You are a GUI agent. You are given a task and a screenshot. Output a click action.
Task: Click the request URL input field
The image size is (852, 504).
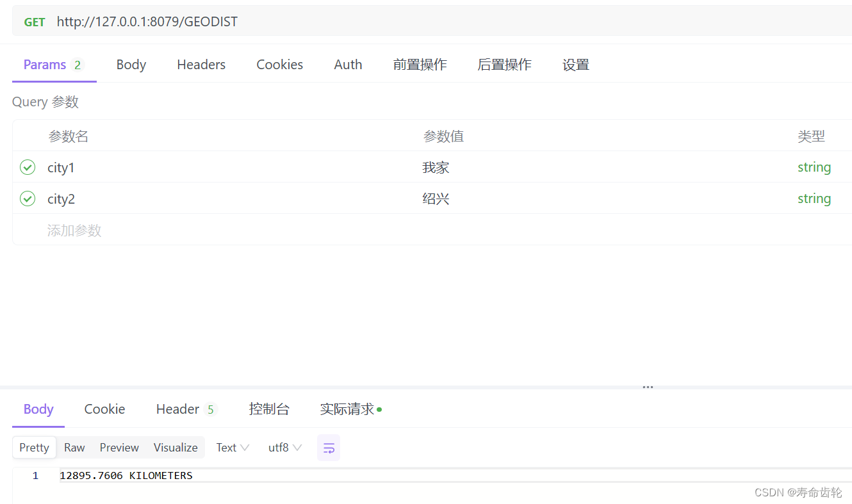coord(256,21)
